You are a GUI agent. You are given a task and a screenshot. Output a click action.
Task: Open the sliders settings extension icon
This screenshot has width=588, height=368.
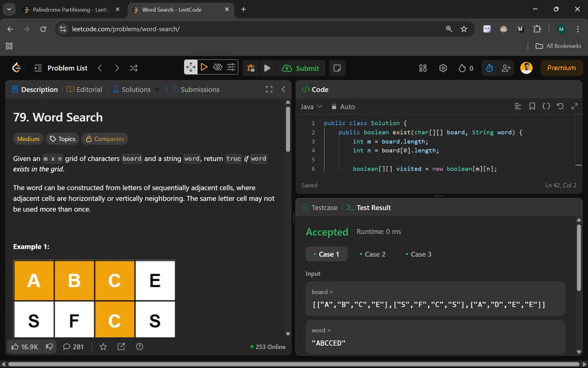click(232, 67)
